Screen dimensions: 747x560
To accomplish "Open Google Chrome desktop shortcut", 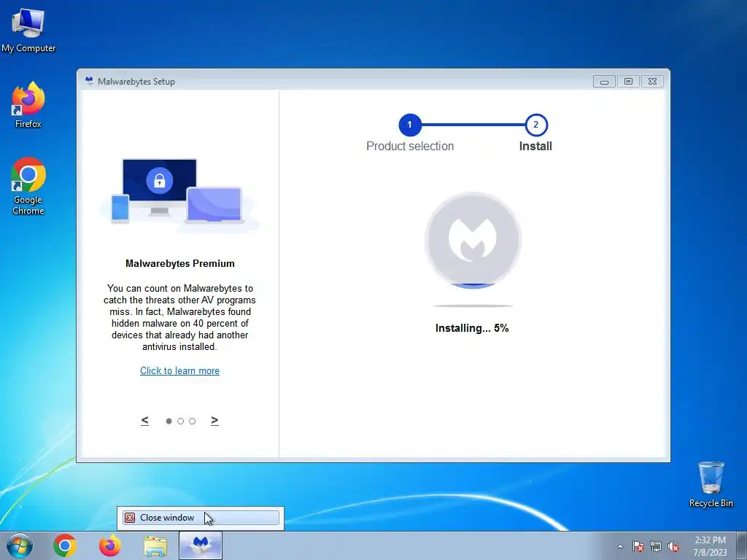I will [x=28, y=186].
